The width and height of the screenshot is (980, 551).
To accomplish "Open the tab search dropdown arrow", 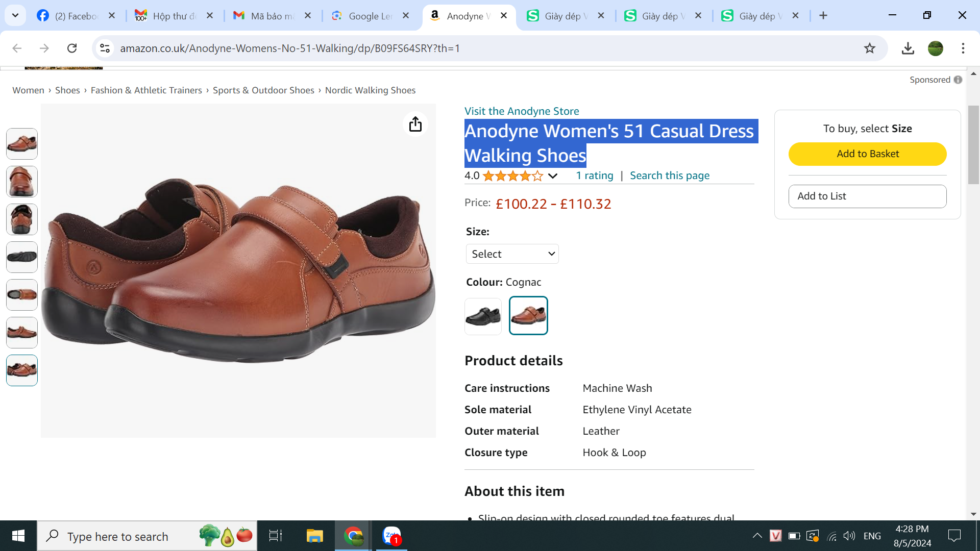I will tap(15, 15).
